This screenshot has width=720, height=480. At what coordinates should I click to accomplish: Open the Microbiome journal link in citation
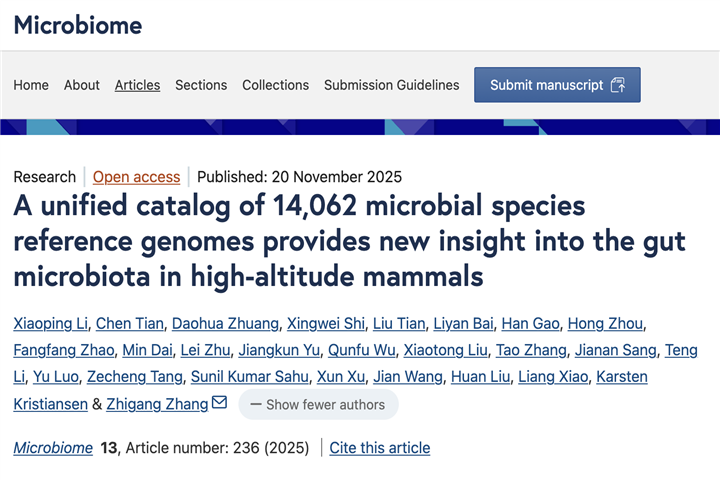click(x=52, y=447)
